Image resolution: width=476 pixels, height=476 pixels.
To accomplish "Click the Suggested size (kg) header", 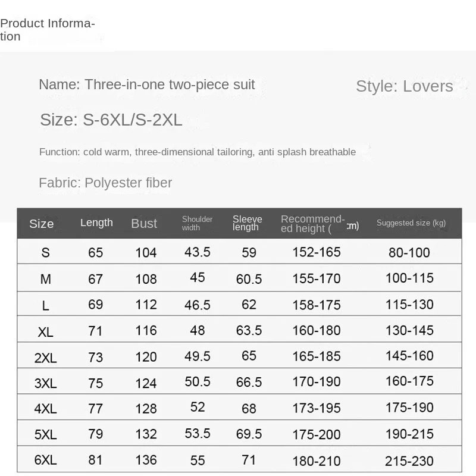I will 411,223.
